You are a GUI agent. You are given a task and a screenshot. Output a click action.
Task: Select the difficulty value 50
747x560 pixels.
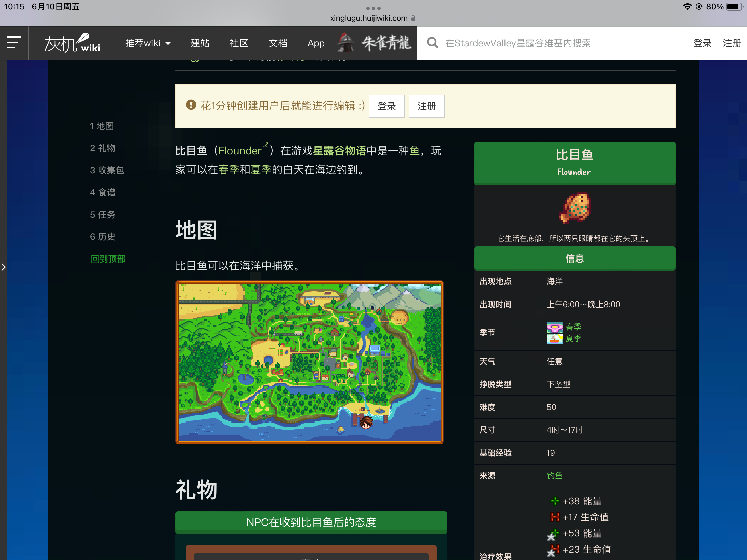point(551,407)
